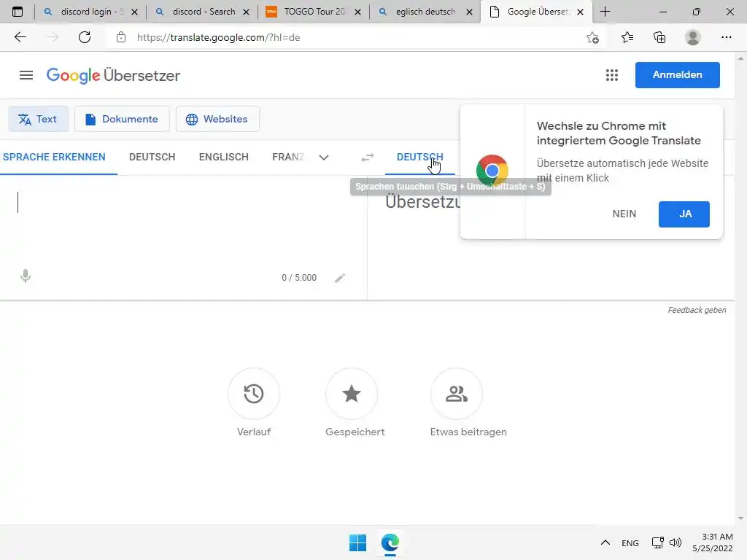Open the Gespeichert star circle

click(x=352, y=394)
